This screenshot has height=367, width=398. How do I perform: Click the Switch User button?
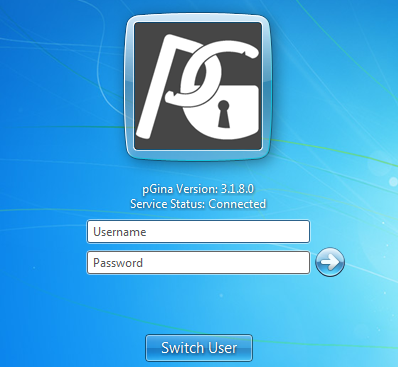coord(199,348)
